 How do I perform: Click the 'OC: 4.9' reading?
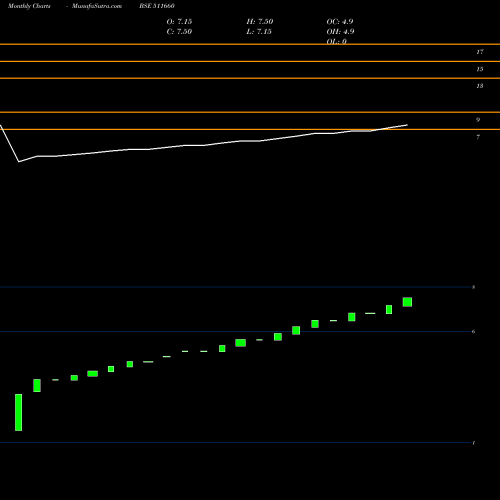340,21
